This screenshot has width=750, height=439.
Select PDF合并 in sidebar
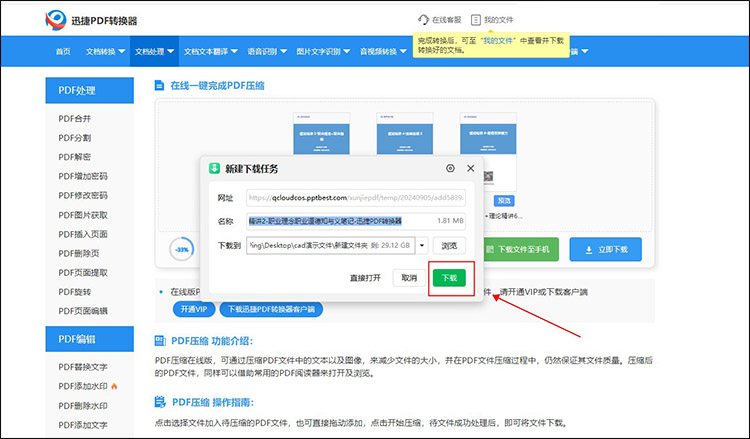(x=75, y=119)
